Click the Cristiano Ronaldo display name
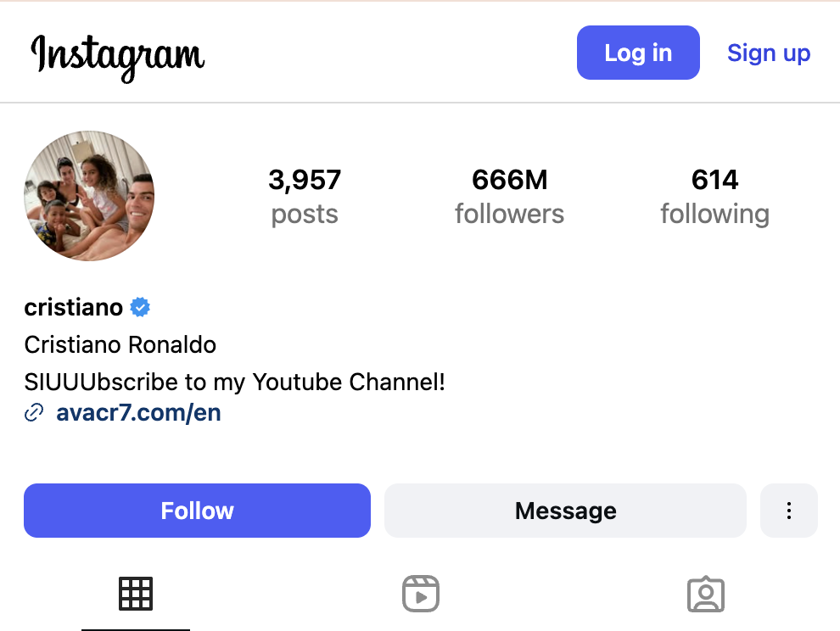 point(120,345)
